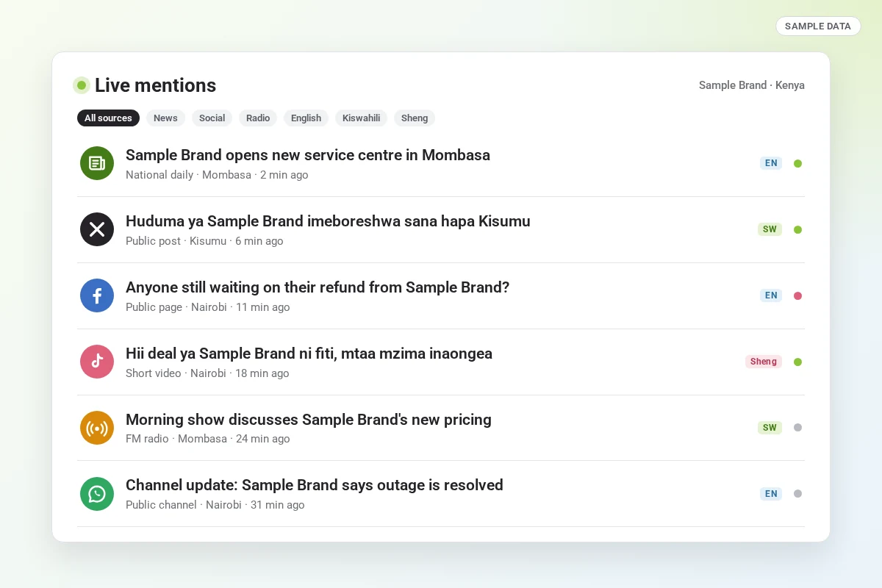Screen dimensions: 882x588
Task: Open 'Sample Brand opens new service centre in Mombasa'
Action: coord(308,155)
